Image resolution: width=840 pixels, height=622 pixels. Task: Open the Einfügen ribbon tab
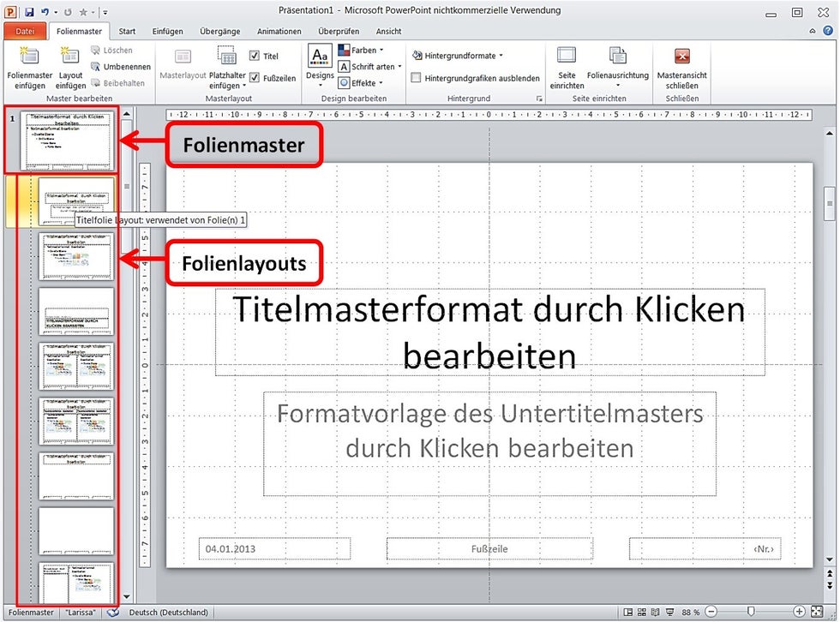[x=168, y=31]
